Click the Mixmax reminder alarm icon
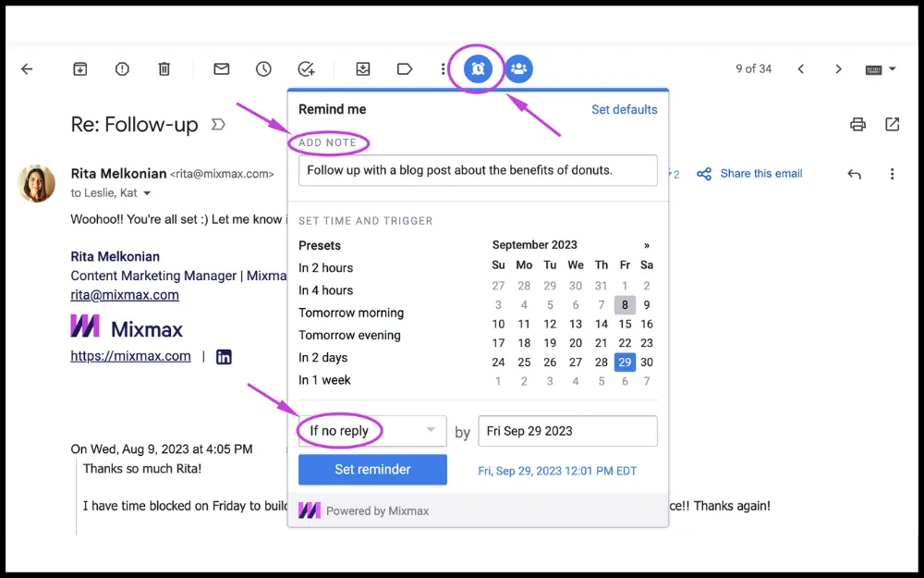924x578 pixels. tap(478, 69)
